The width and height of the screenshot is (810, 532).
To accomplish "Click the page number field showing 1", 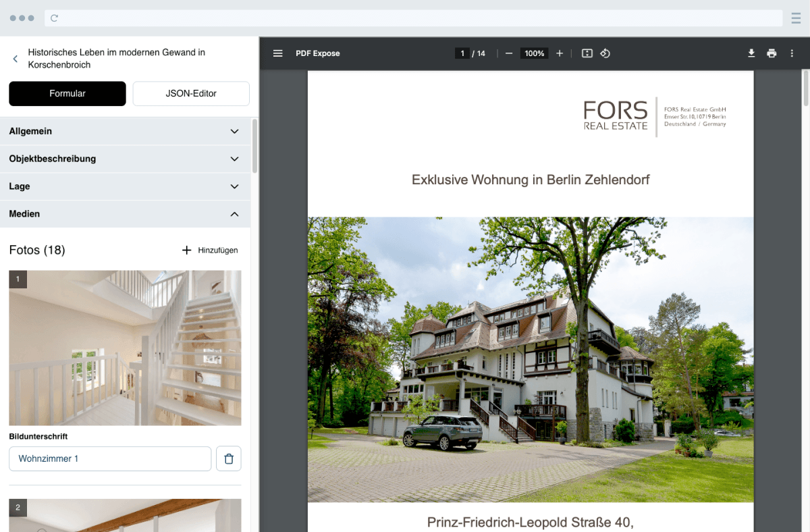I will tap(462, 53).
